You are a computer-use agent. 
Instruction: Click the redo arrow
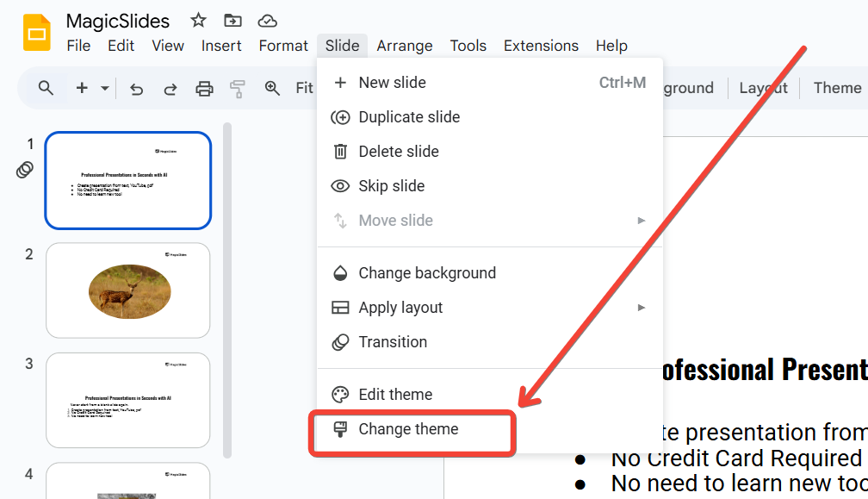click(170, 89)
